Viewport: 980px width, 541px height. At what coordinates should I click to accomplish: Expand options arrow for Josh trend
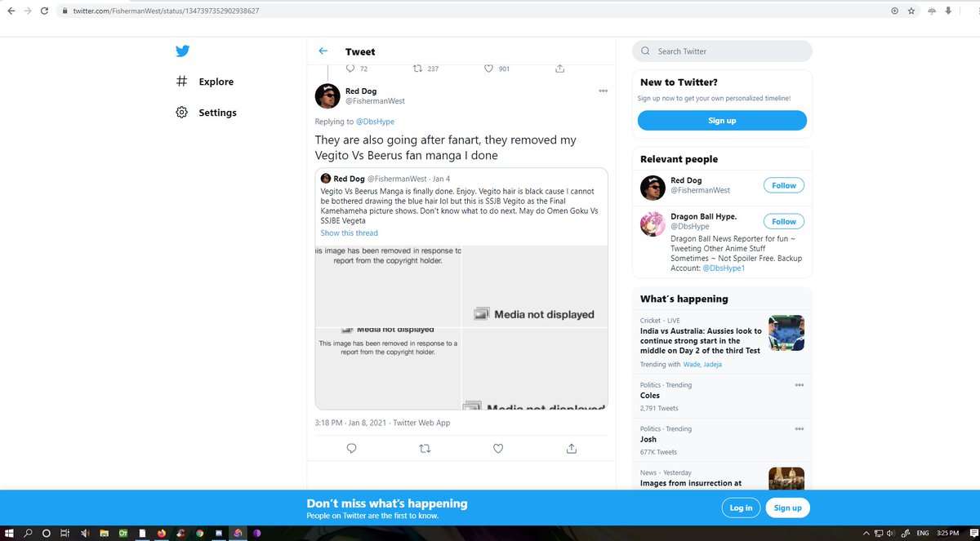click(x=799, y=428)
